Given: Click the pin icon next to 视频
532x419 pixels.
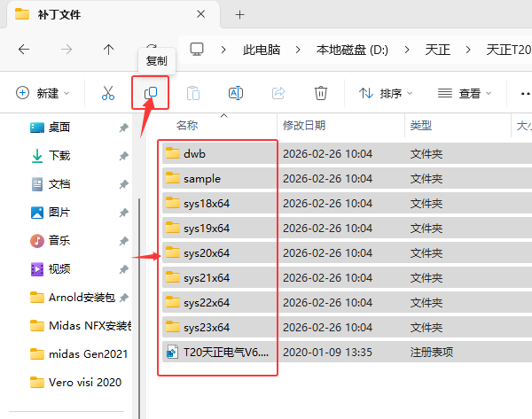Looking at the screenshot, I should pyautogui.click(x=123, y=269).
